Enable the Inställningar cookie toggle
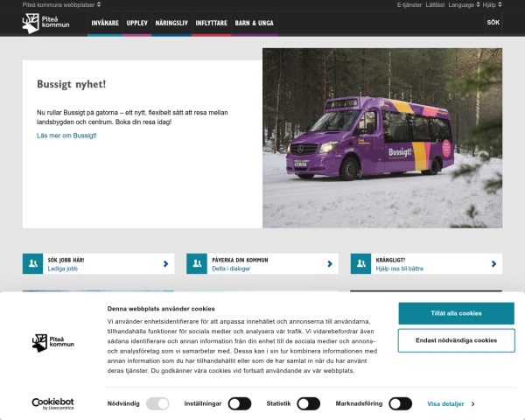Viewport: 525px width, 420px height. 240,403
